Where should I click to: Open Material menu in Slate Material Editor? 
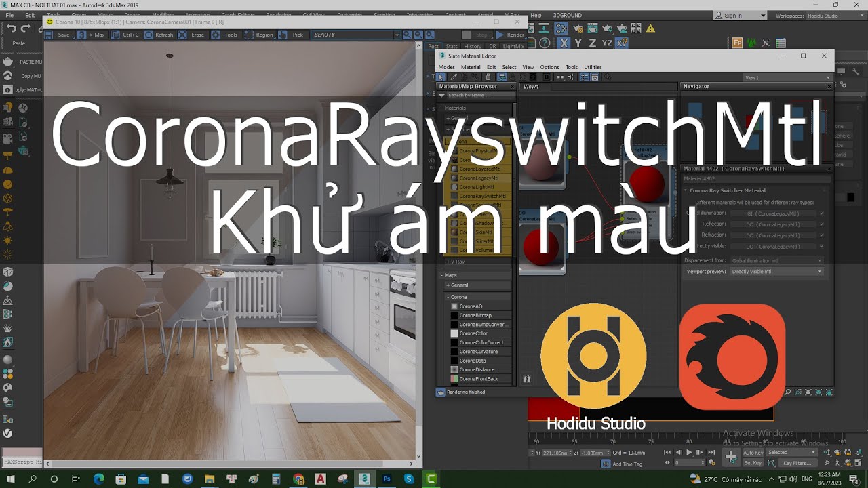[x=471, y=67]
